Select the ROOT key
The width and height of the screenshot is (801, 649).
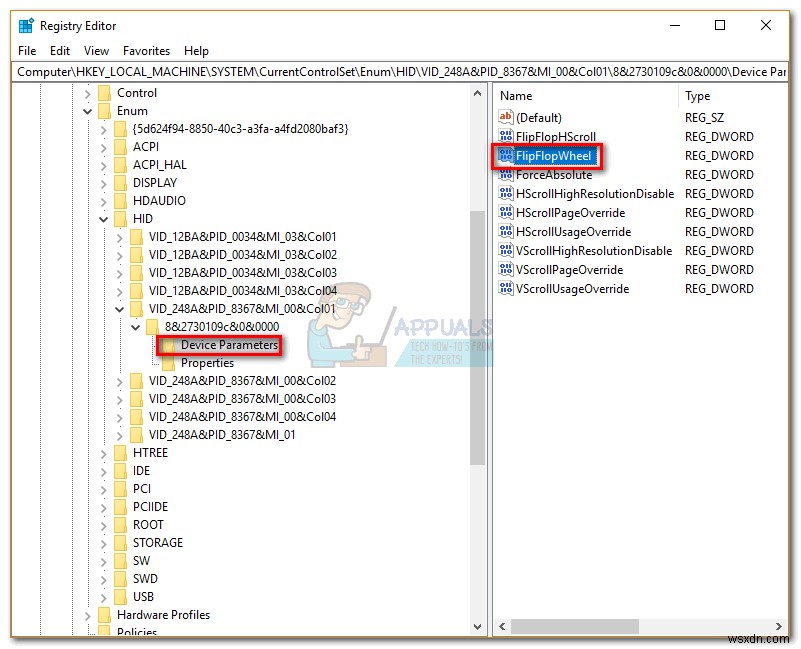click(148, 525)
